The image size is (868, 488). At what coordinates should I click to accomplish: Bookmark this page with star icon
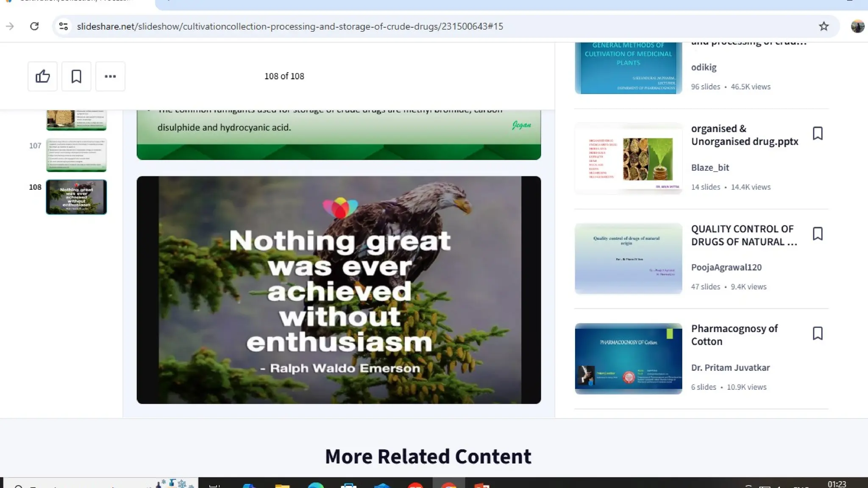point(823,26)
